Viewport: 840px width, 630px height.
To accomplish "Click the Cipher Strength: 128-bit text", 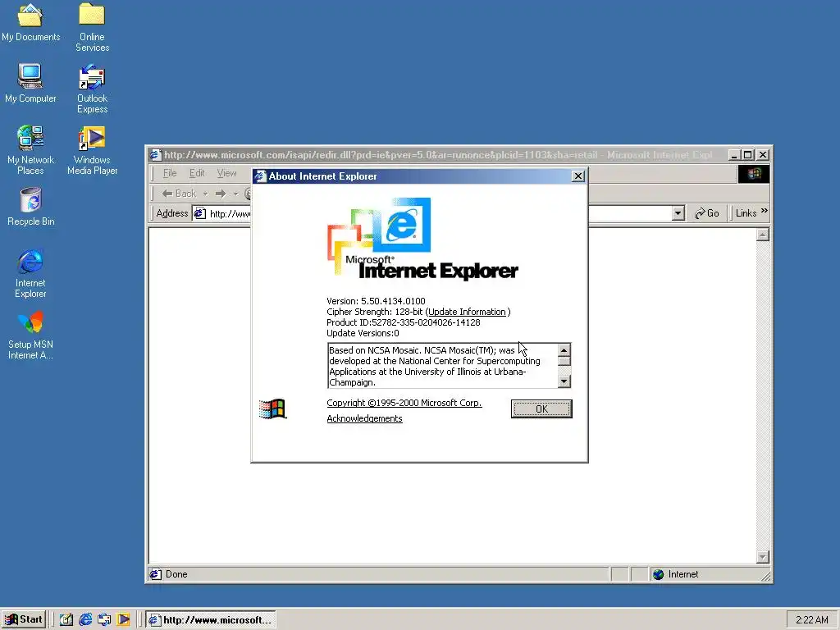I will coord(375,312).
